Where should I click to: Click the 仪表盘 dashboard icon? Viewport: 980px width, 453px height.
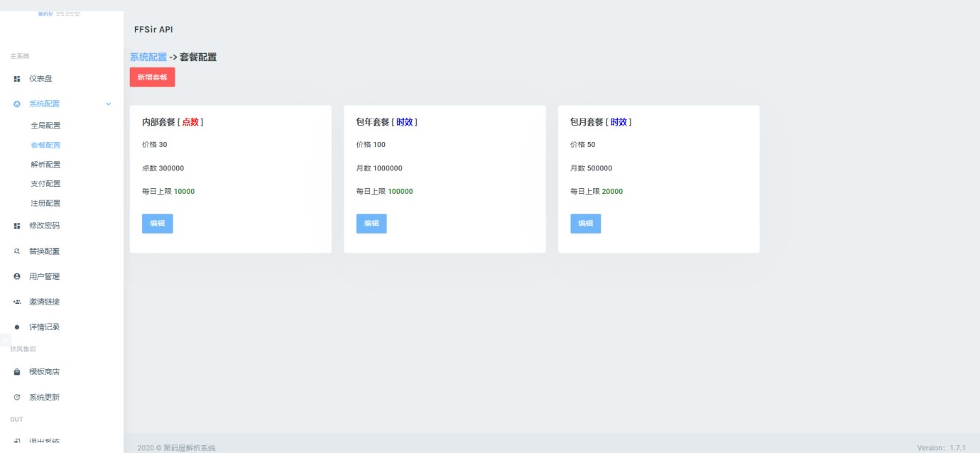[x=17, y=79]
